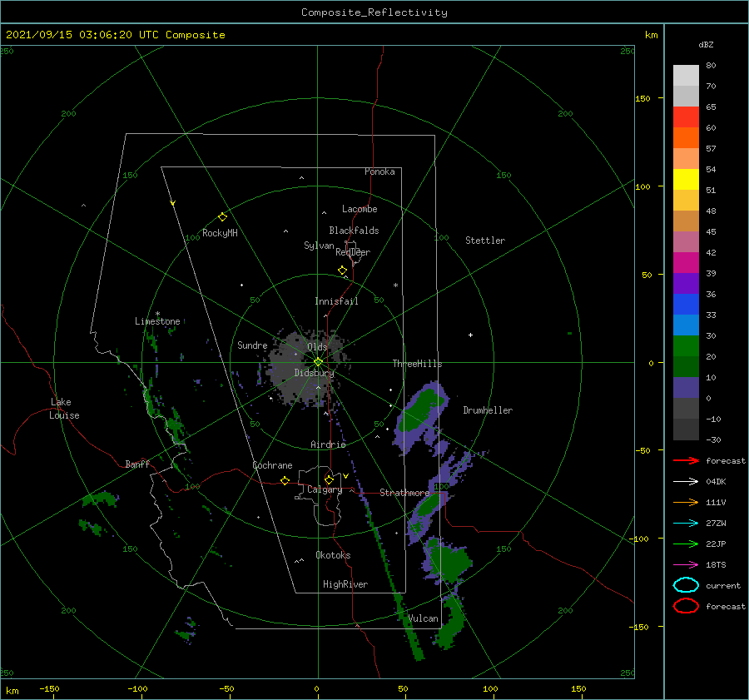The width and height of the screenshot is (749, 700).
Task: Select the blue 33 dBZ color swatch
Action: (x=686, y=304)
